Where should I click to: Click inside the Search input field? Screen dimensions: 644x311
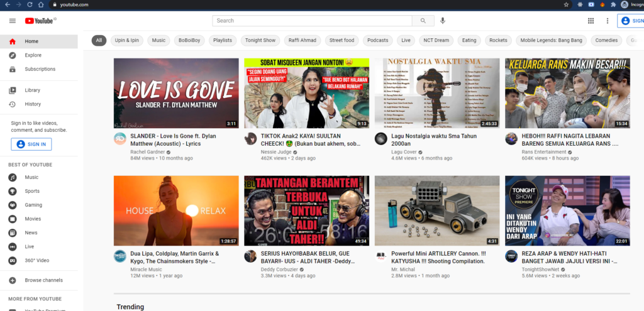311,21
